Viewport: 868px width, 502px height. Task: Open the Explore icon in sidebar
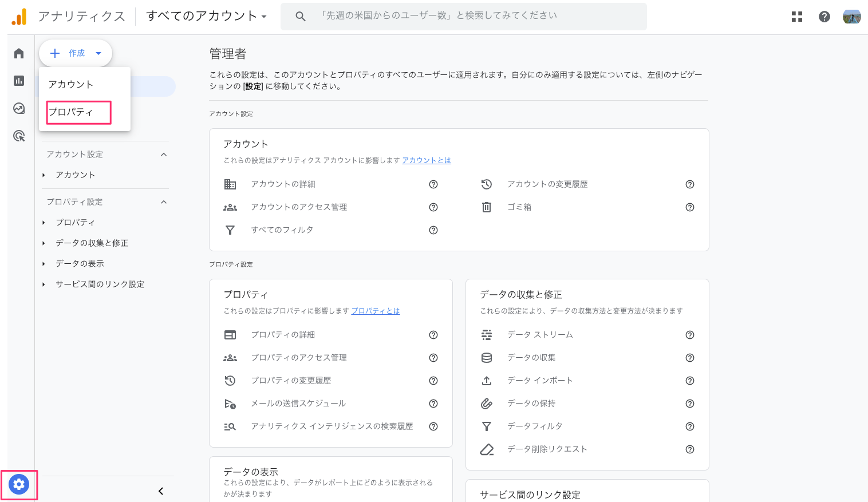19,108
